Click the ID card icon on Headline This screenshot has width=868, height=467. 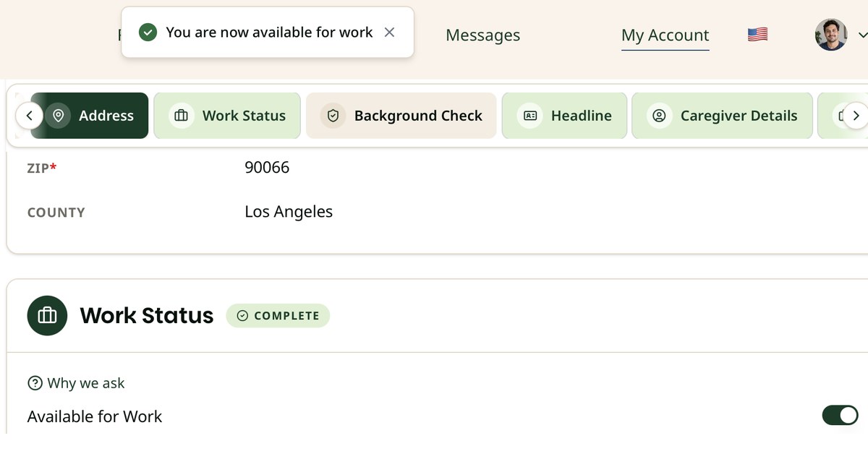[529, 116]
